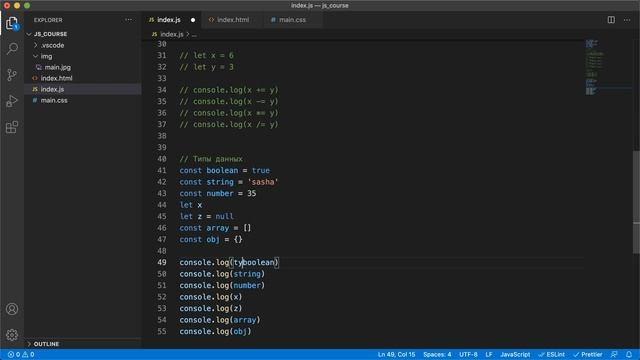Place cursor on 'const boolean = true' line
640x360 pixels.
(x=224, y=170)
